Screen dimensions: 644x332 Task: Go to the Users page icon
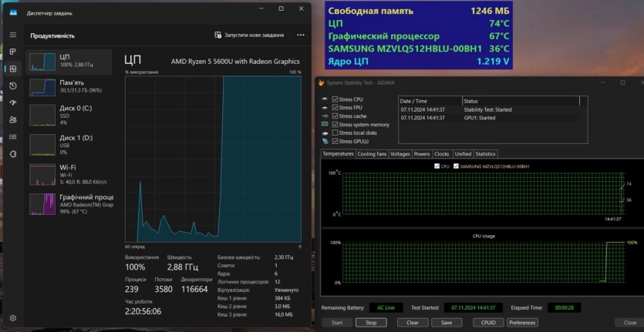pos(12,119)
